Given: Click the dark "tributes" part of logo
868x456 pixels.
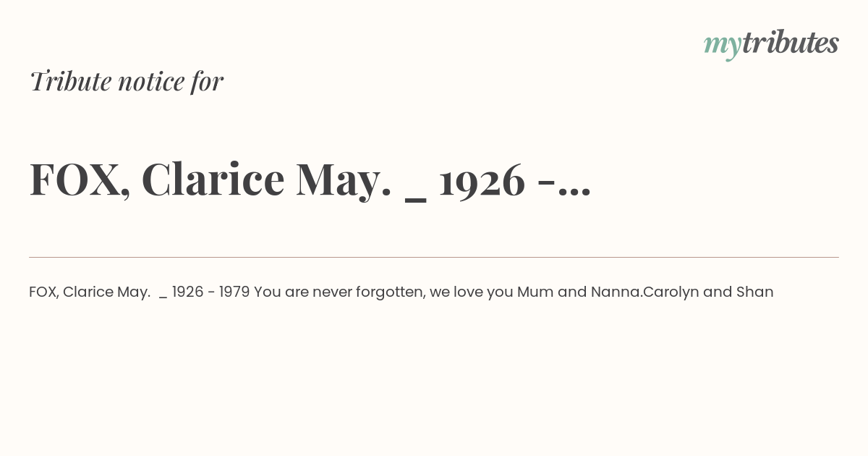Looking at the screenshot, I should 790,43.
